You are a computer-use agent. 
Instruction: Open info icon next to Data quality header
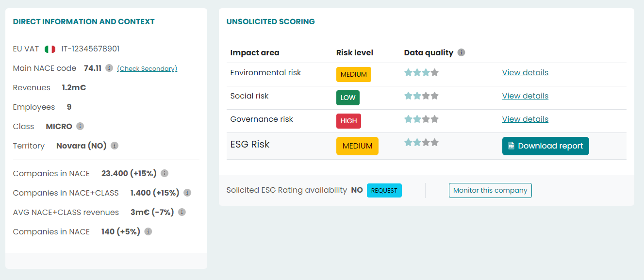click(462, 52)
